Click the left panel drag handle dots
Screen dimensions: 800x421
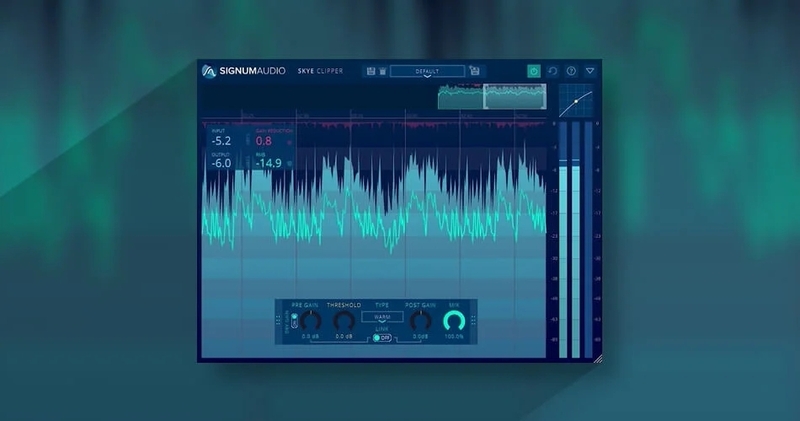tap(278, 320)
